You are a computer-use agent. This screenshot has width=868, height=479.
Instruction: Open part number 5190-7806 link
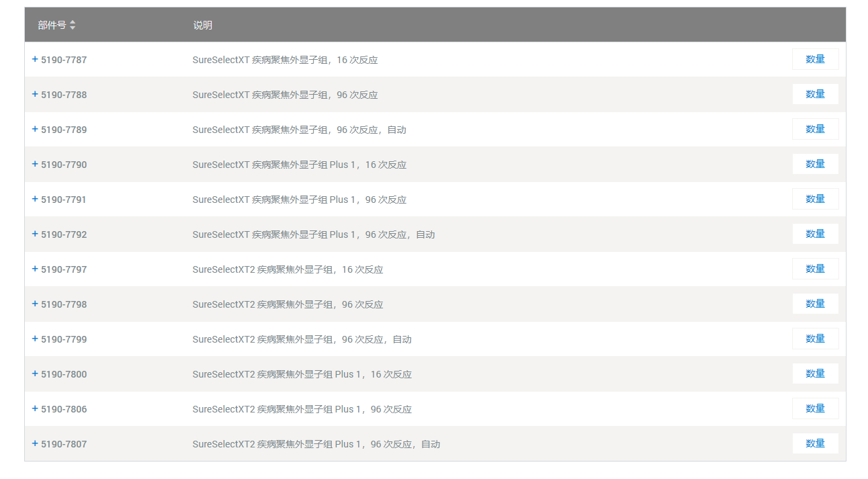pyautogui.click(x=64, y=409)
